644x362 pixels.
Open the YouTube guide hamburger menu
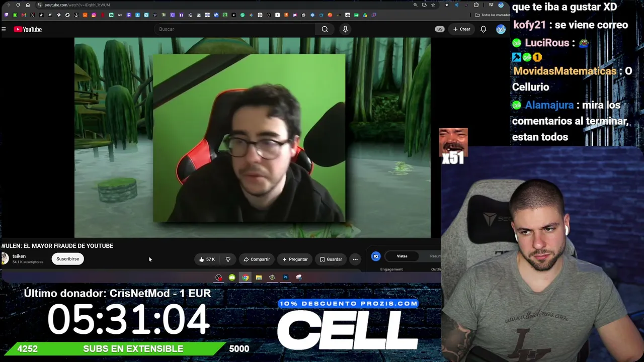pos(4,29)
